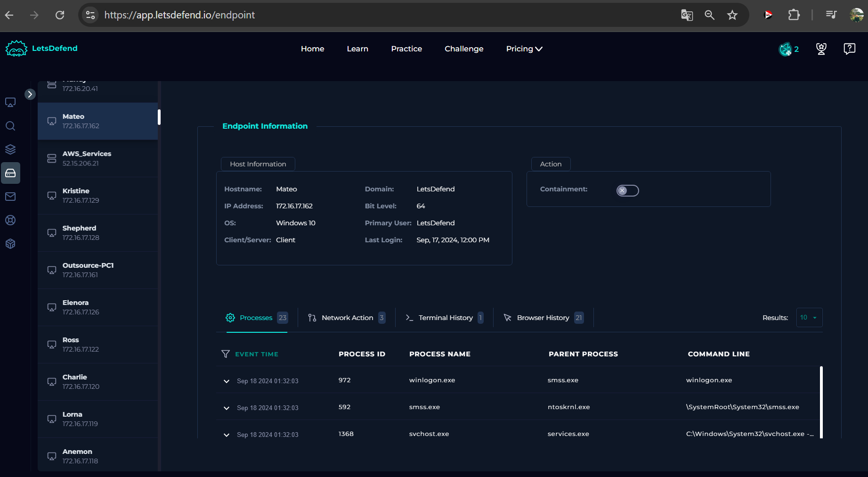Click the cube sidebar icon
Viewport: 868px width, 477px height.
click(10, 244)
